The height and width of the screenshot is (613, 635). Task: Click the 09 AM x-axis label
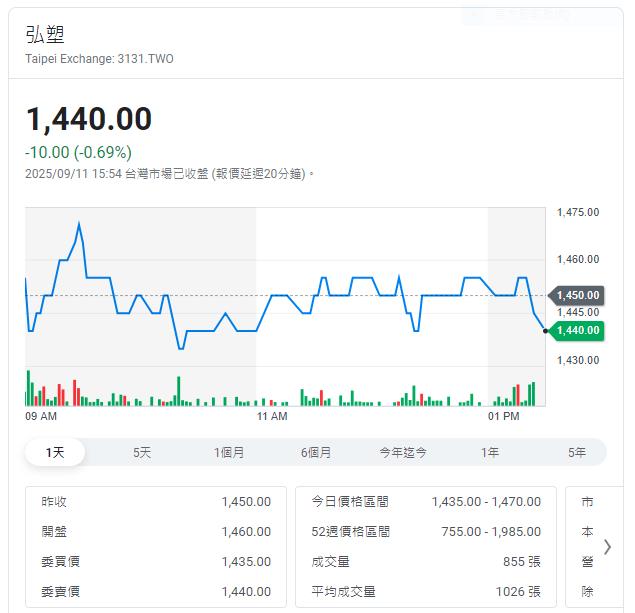pyautogui.click(x=41, y=416)
